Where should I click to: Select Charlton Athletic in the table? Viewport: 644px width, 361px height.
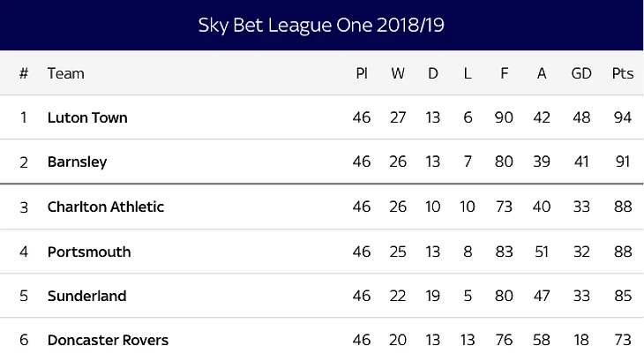(x=106, y=207)
